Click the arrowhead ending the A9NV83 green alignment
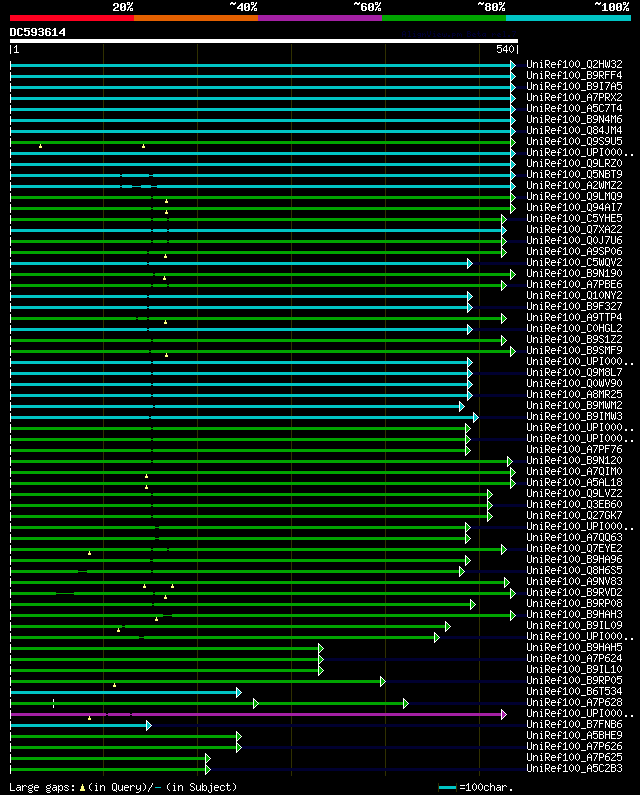The image size is (640, 795). click(x=507, y=583)
